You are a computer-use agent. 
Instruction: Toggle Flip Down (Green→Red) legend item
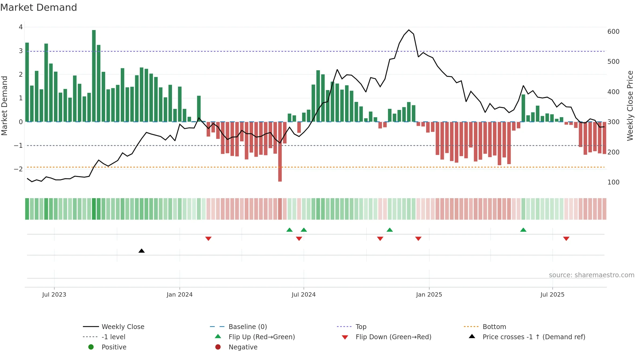pos(386,337)
